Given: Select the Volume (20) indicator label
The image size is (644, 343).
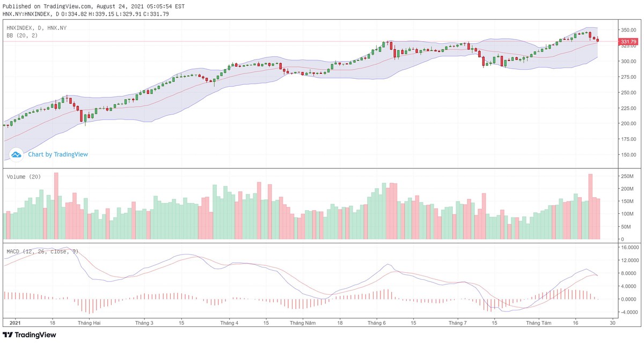Looking at the screenshot, I should pyautogui.click(x=24, y=177).
